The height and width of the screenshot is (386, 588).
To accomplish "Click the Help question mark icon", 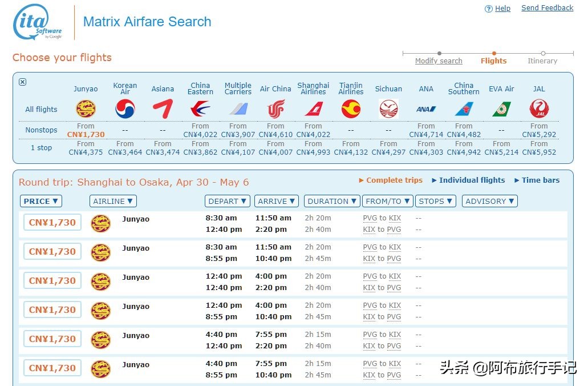I will [x=488, y=9].
